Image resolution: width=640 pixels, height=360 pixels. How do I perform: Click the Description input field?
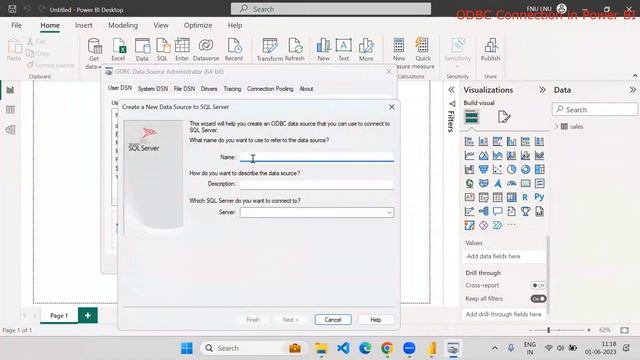click(x=317, y=184)
